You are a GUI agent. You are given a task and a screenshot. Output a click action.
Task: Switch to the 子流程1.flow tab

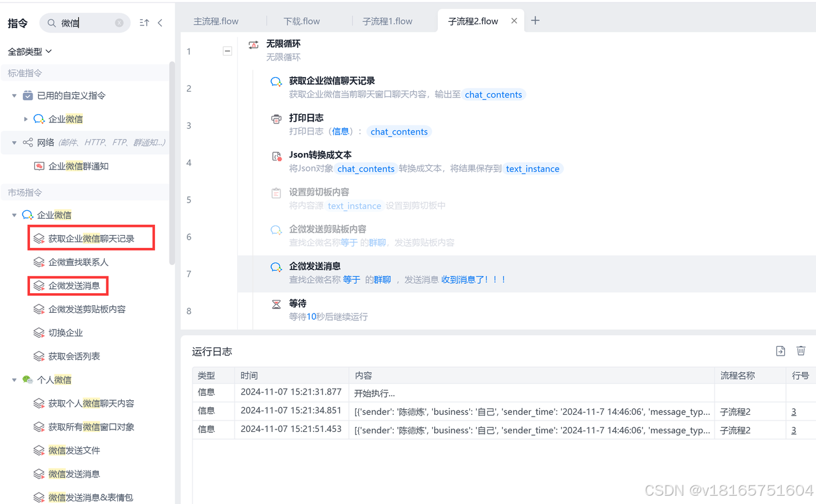pos(388,21)
